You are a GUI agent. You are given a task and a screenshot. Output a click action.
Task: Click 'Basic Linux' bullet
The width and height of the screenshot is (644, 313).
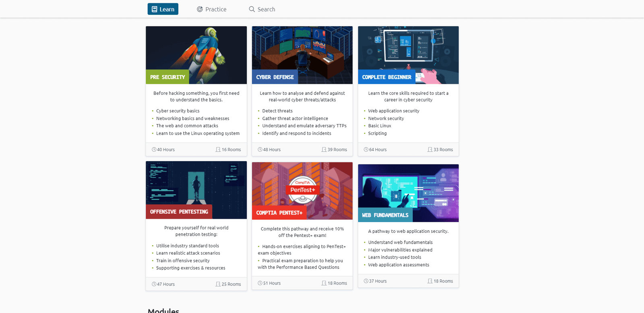coord(380,126)
